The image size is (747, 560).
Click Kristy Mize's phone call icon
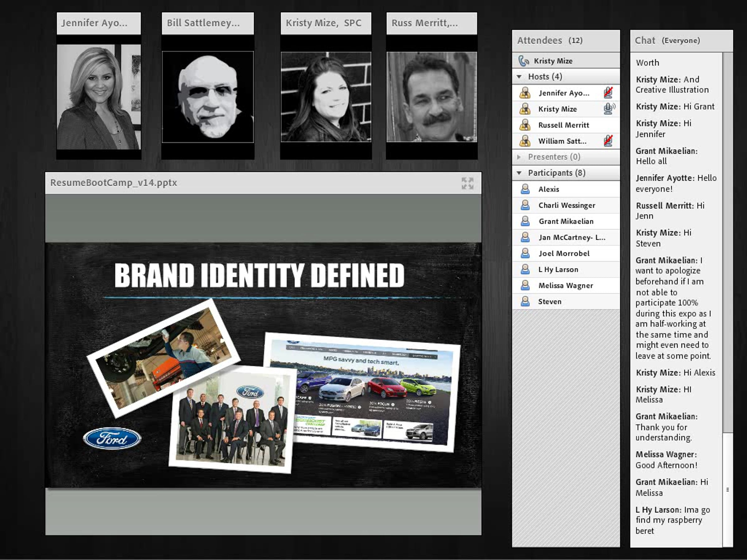524,61
